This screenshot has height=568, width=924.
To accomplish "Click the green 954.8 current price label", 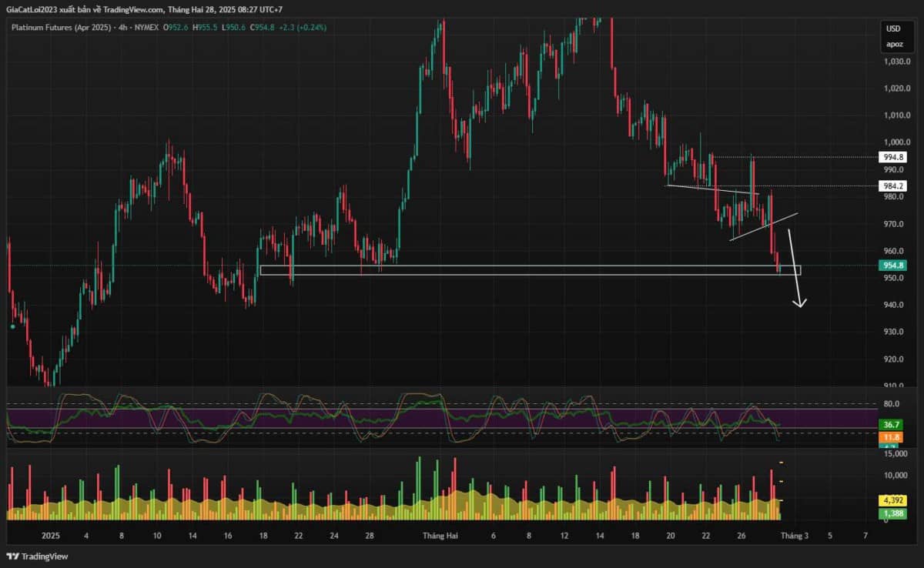I will tap(893, 266).
